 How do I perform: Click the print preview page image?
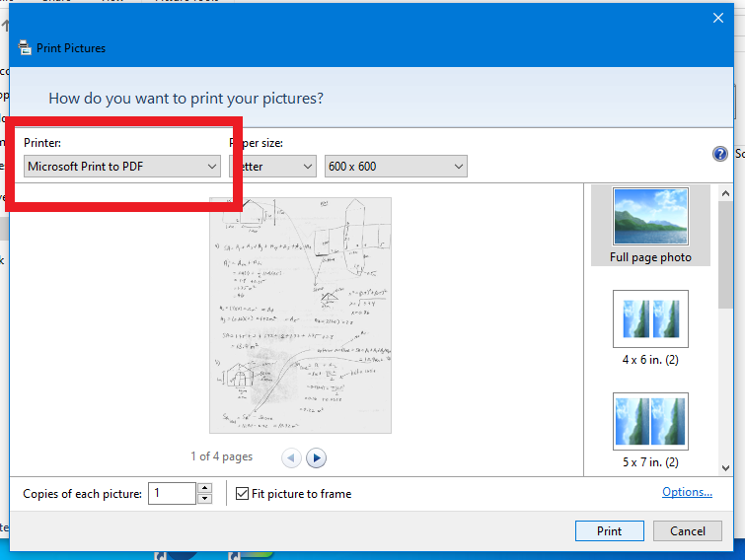(300, 315)
